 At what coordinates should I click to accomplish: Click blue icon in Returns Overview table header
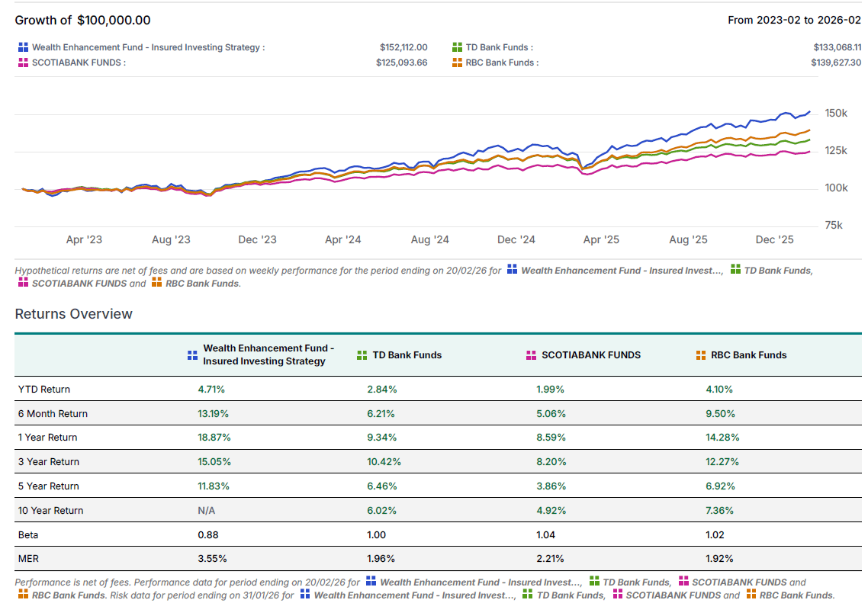tap(193, 355)
